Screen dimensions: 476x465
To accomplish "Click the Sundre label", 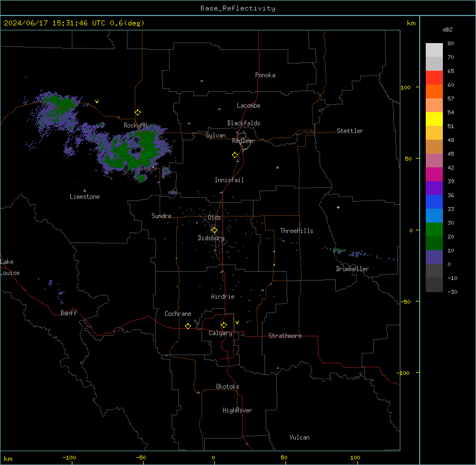I will click(161, 216).
